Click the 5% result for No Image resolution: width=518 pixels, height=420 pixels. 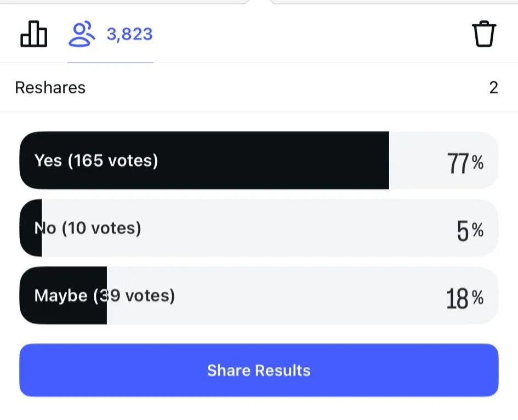click(470, 231)
